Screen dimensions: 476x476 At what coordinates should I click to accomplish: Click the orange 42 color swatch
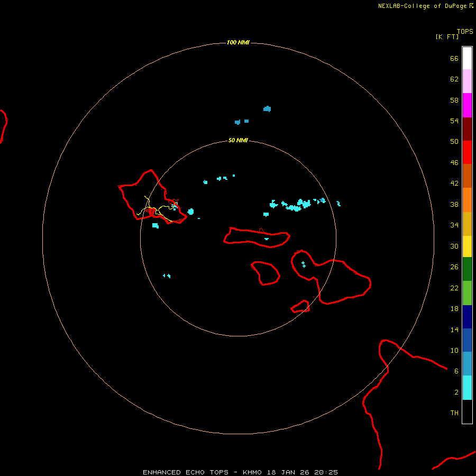pyautogui.click(x=467, y=200)
